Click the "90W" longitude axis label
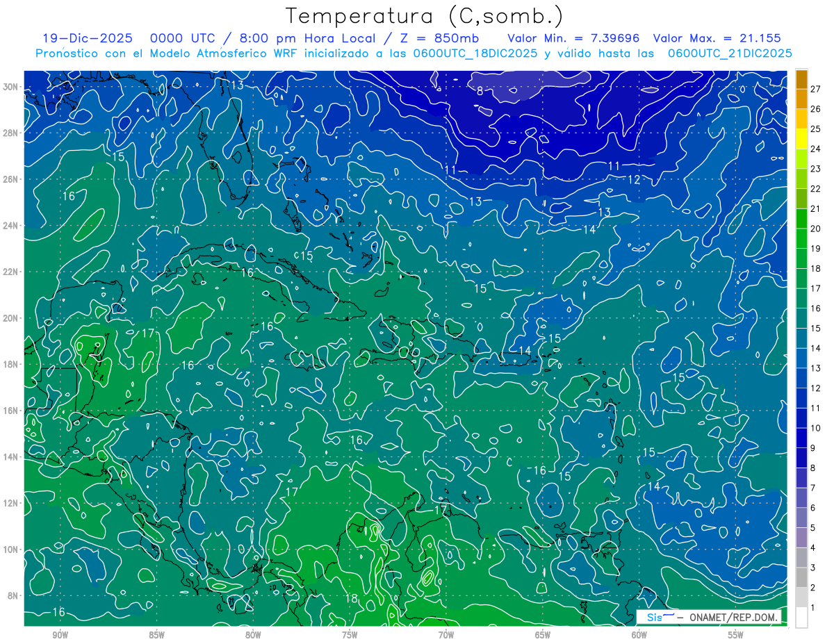This screenshot has height=644, width=834. (x=60, y=635)
